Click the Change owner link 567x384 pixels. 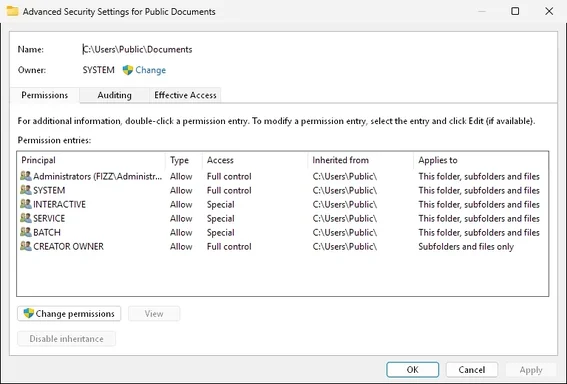point(150,70)
